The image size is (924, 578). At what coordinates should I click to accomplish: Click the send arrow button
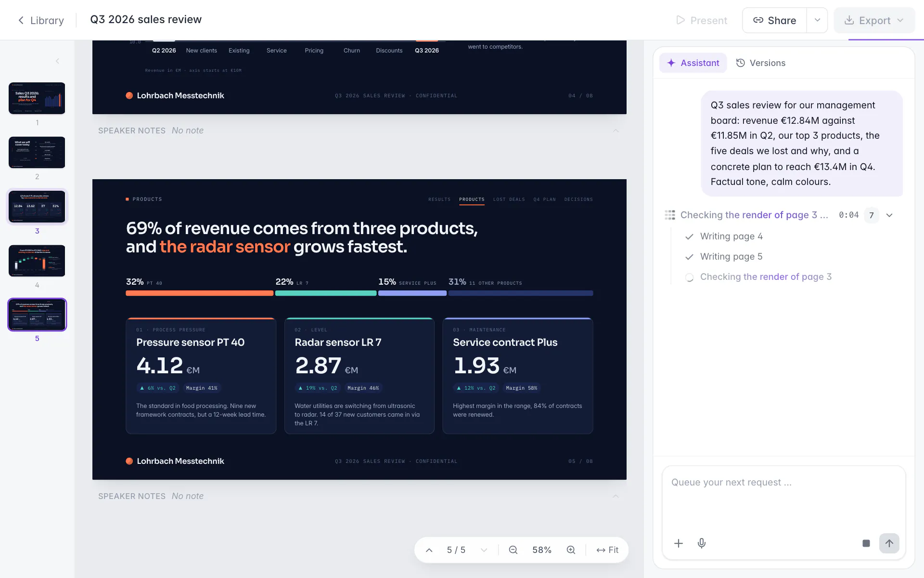889,543
